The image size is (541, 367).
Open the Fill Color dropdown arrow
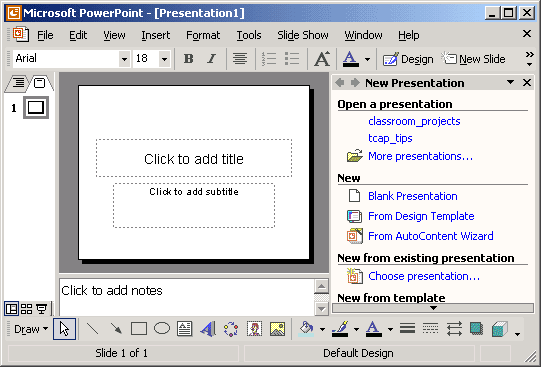pos(322,329)
